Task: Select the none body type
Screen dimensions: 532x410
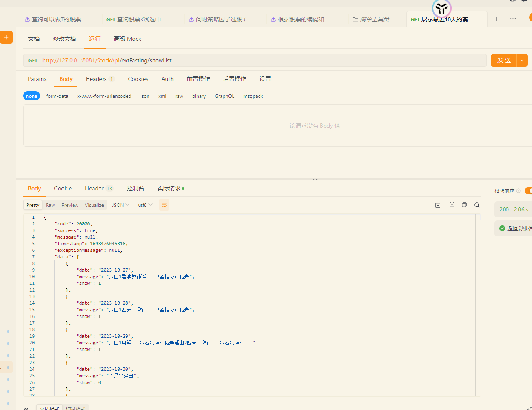Action: point(31,96)
